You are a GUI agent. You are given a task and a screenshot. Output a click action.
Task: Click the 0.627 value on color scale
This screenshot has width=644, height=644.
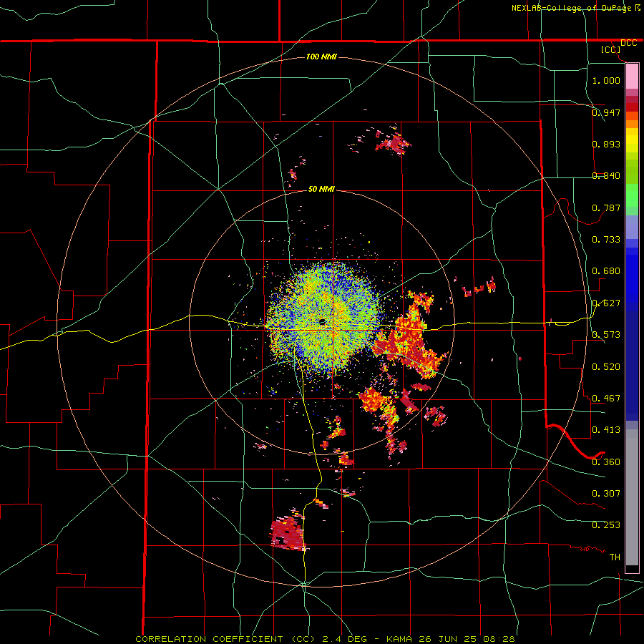pos(606,303)
